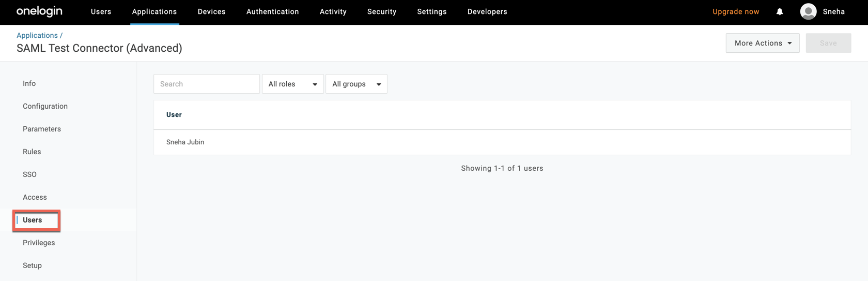Open the Developers menu
Screen dimensions: 868x281
click(487, 11)
